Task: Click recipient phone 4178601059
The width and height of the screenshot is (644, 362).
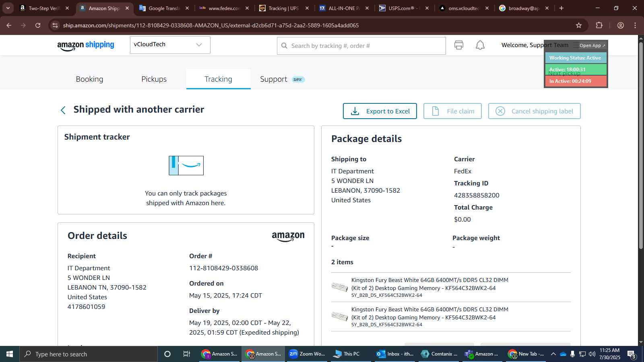Action: point(86,306)
